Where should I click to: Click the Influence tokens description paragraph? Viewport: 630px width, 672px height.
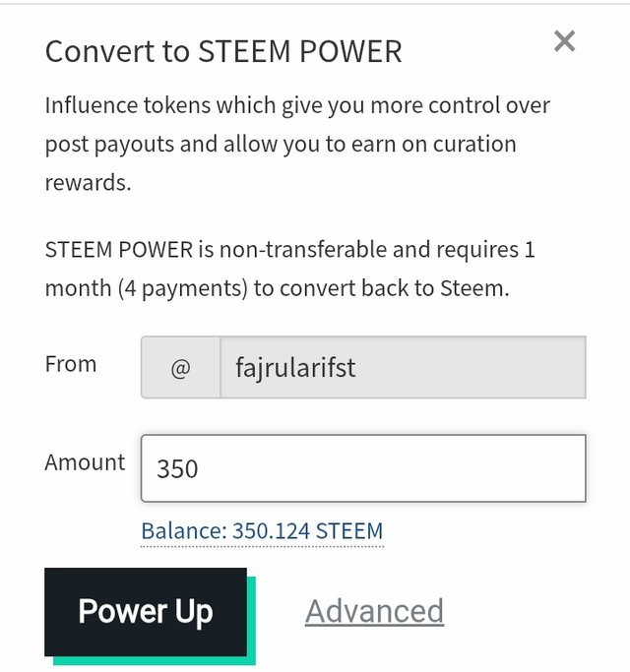(297, 144)
